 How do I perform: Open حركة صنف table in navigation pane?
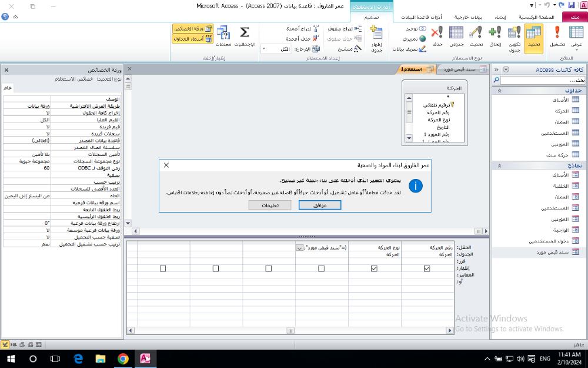(562, 155)
